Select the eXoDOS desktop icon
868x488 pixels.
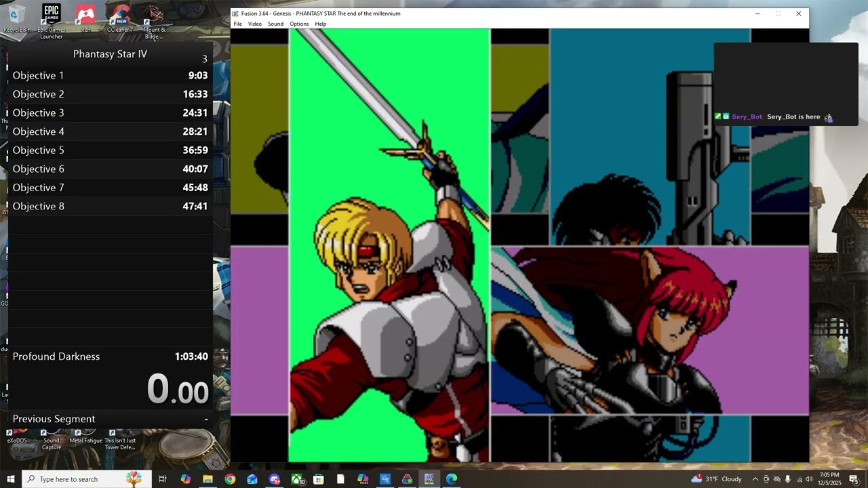click(x=16, y=436)
